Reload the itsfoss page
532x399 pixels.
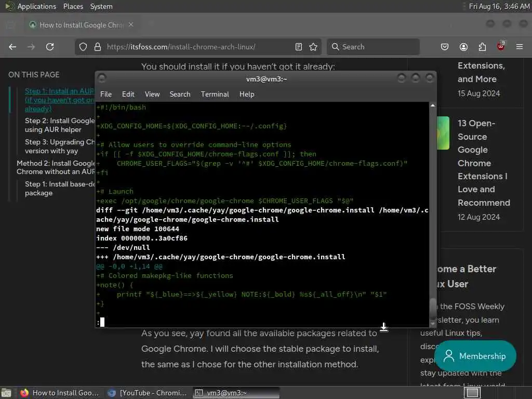50,47
